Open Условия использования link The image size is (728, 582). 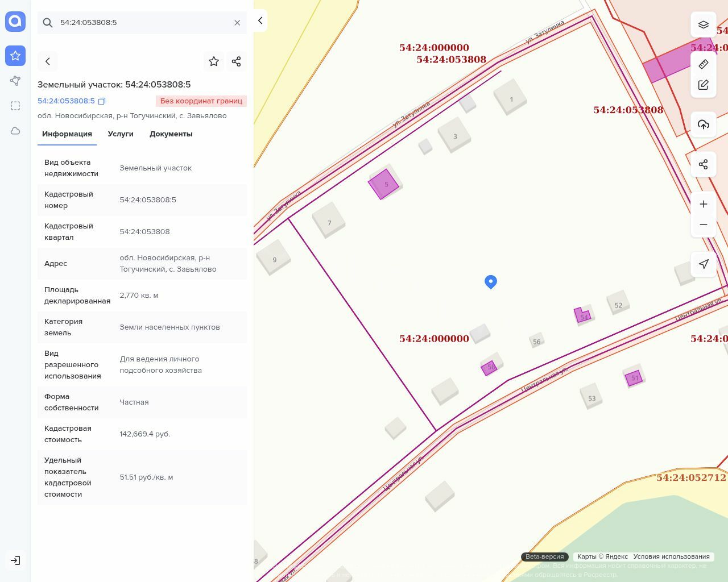(671, 556)
